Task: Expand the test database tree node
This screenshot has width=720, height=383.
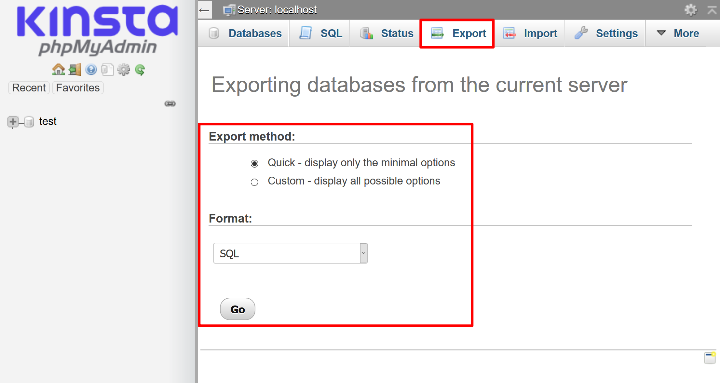Action: [13, 122]
